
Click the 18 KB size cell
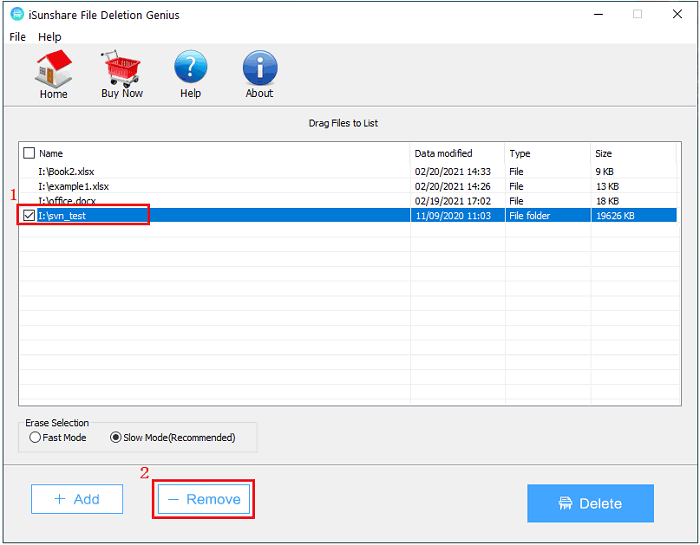coord(608,201)
